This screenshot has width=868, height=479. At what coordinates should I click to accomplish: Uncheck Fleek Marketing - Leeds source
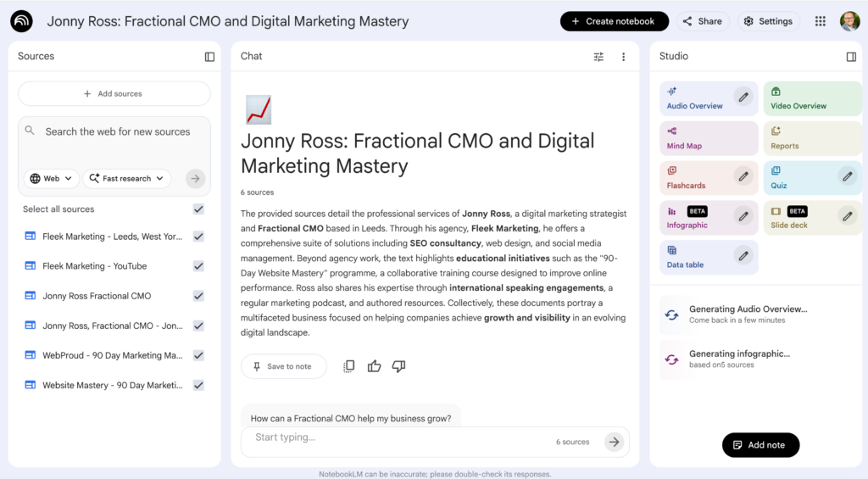pyautogui.click(x=198, y=237)
